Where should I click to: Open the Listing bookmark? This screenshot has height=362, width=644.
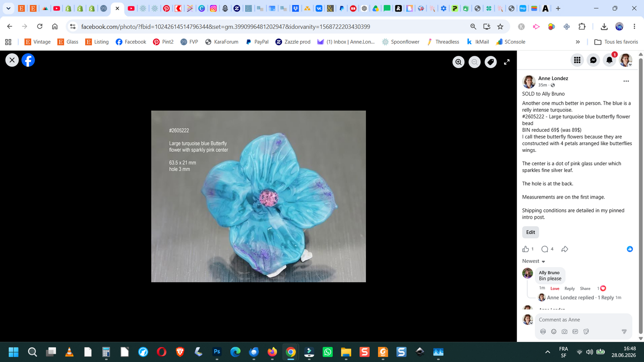click(x=97, y=42)
